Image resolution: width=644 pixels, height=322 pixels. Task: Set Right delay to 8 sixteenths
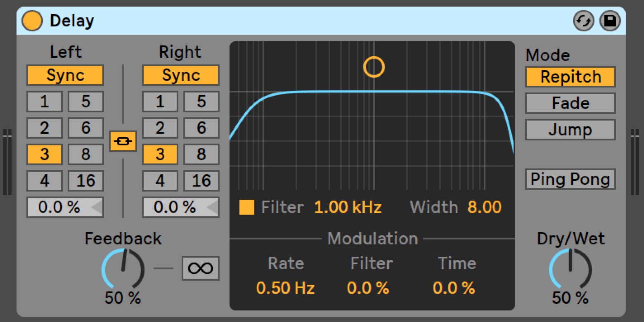click(x=201, y=154)
